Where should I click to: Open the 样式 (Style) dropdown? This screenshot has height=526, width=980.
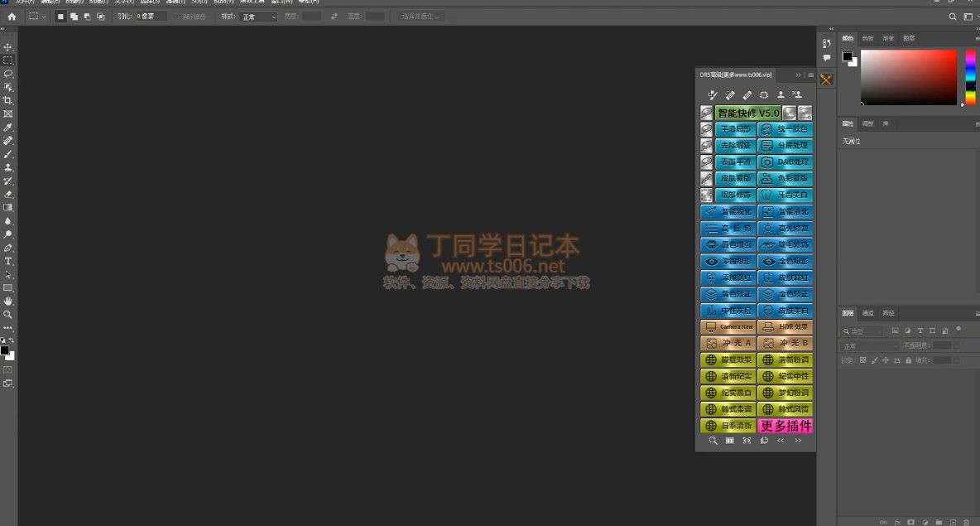[258, 17]
